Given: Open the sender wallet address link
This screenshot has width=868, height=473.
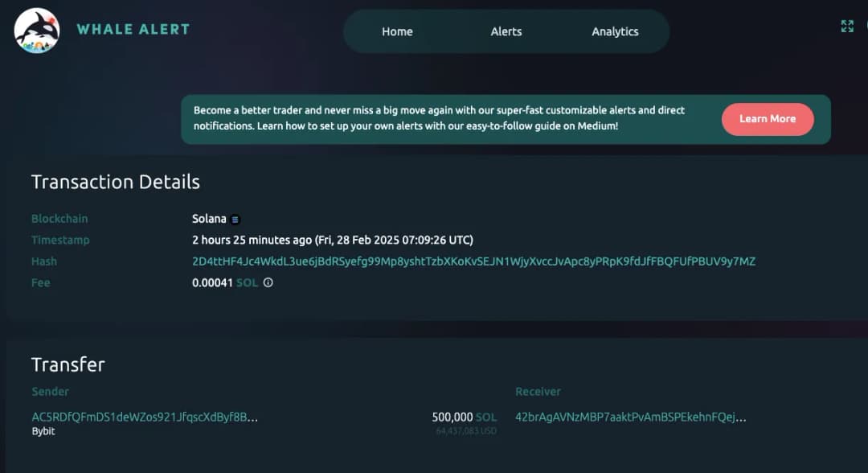Looking at the screenshot, I should point(145,417).
